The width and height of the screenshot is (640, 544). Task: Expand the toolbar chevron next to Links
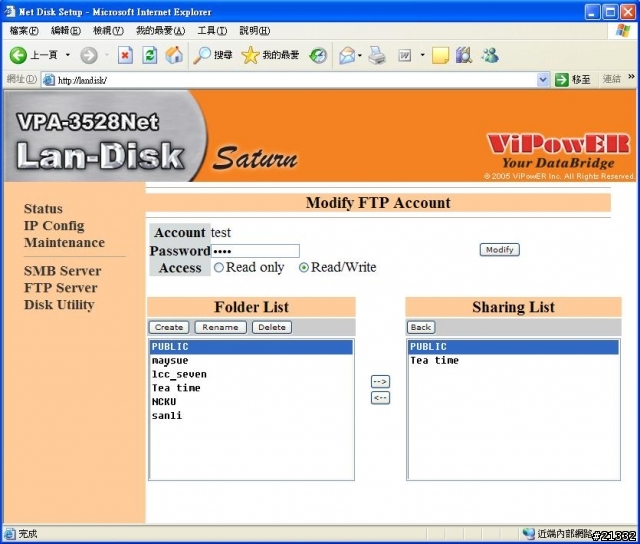click(631, 76)
